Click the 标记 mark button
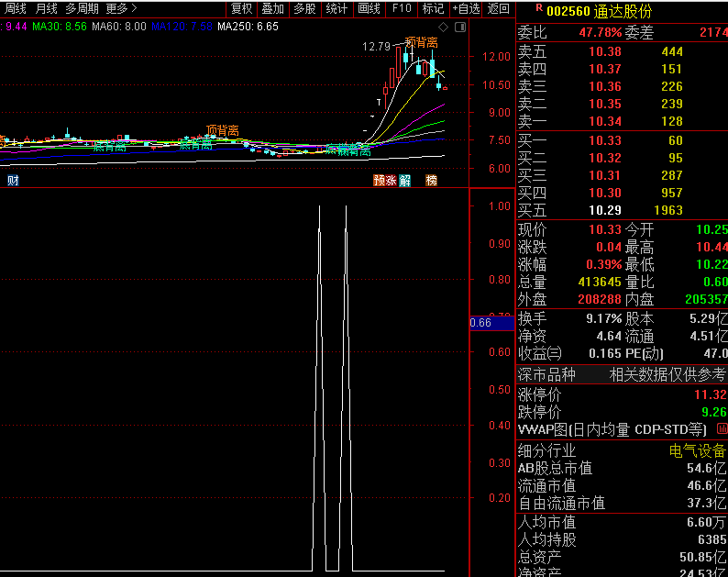Image resolution: width=728 pixels, height=577 pixels. point(433,8)
